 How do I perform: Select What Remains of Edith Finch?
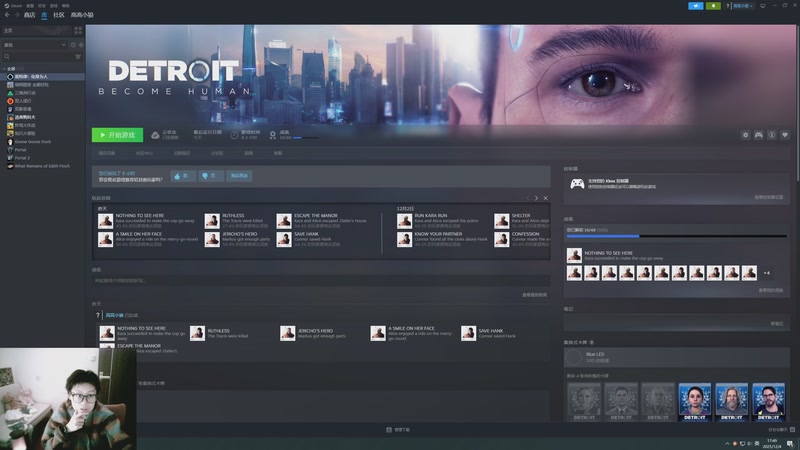tap(38, 166)
